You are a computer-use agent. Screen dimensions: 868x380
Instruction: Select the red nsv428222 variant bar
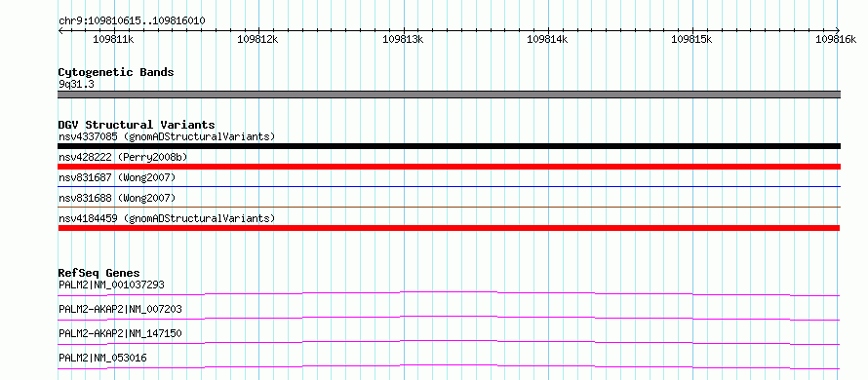click(450, 167)
